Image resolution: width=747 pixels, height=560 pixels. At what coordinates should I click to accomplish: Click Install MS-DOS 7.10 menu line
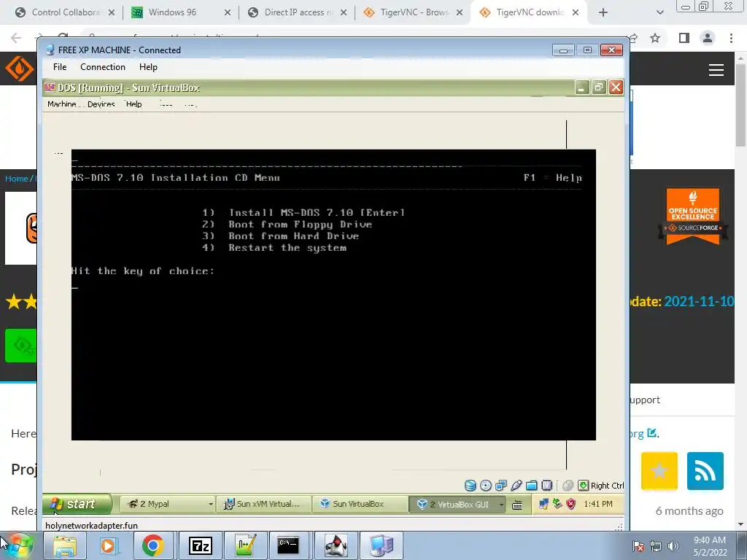[303, 212]
